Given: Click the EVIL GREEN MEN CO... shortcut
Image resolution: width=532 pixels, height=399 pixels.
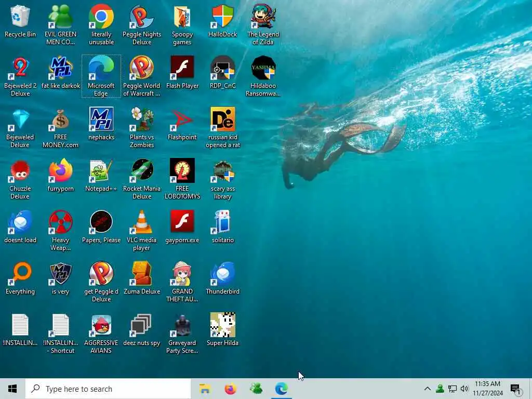Looking at the screenshot, I should 60,25.
